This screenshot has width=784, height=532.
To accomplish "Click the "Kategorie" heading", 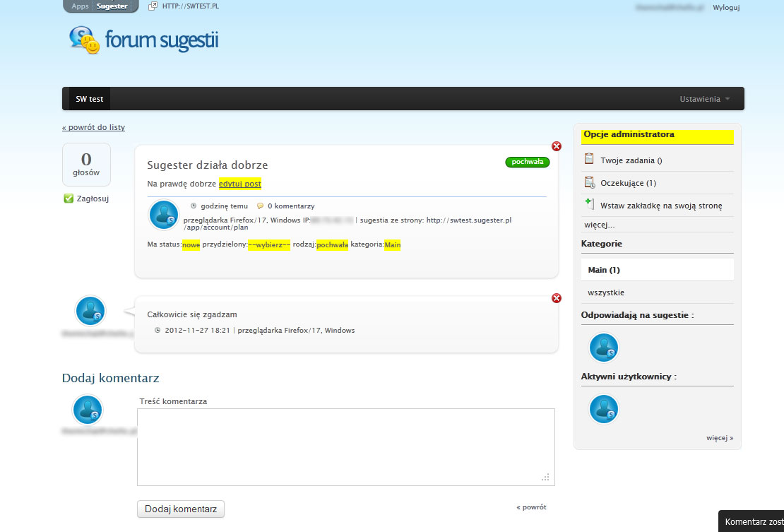I will 602,244.
